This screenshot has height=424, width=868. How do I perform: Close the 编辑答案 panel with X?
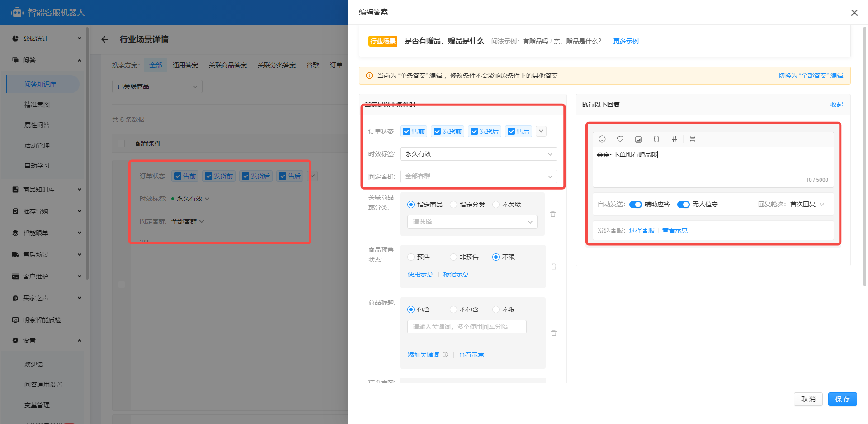click(x=854, y=13)
